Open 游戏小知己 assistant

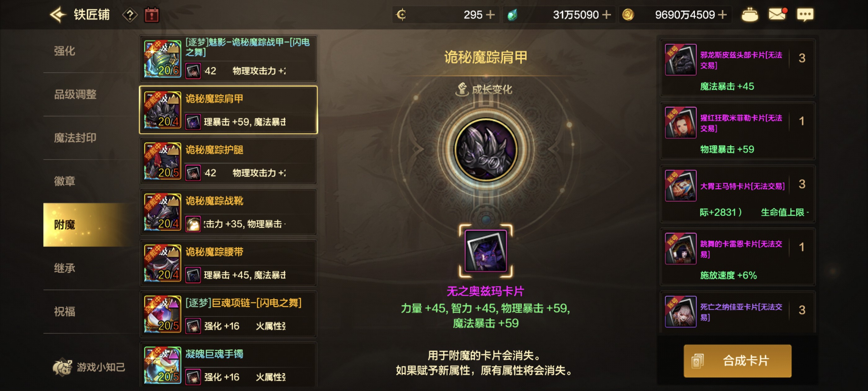click(x=89, y=367)
